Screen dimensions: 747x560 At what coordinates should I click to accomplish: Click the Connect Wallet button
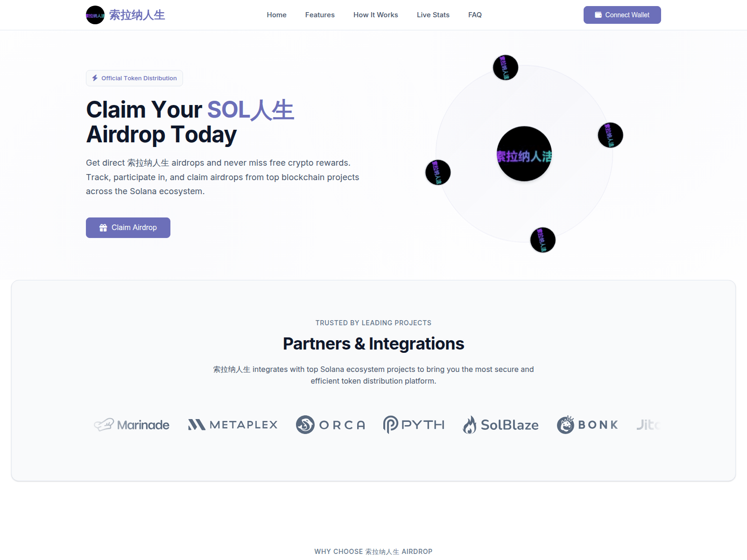(622, 15)
